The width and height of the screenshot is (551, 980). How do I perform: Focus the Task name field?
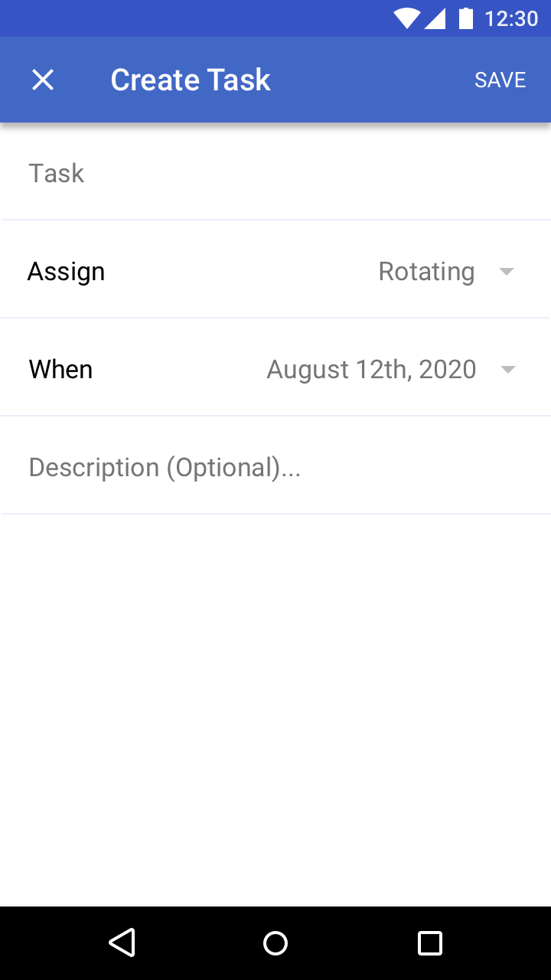(x=275, y=173)
